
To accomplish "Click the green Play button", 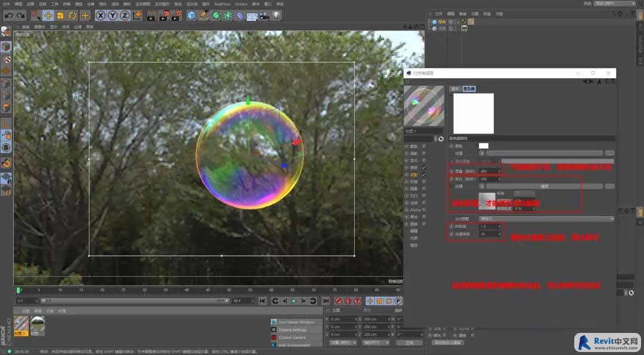I will click(x=293, y=301).
